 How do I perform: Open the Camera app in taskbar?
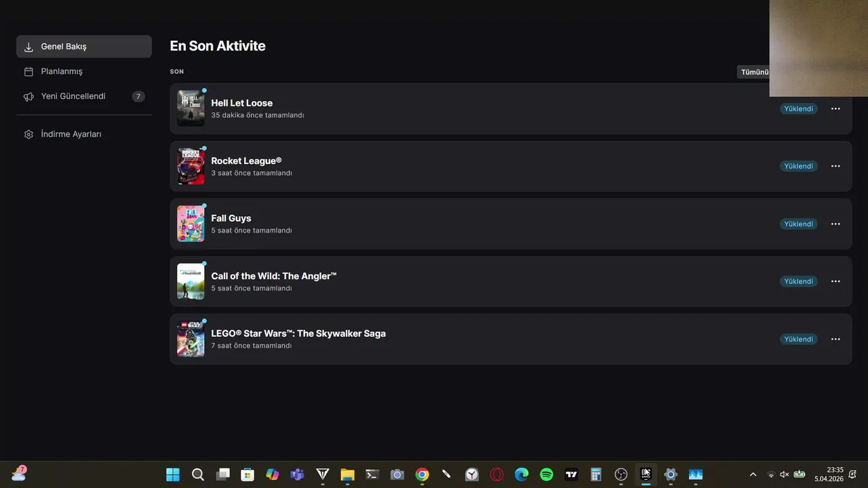pos(397,474)
